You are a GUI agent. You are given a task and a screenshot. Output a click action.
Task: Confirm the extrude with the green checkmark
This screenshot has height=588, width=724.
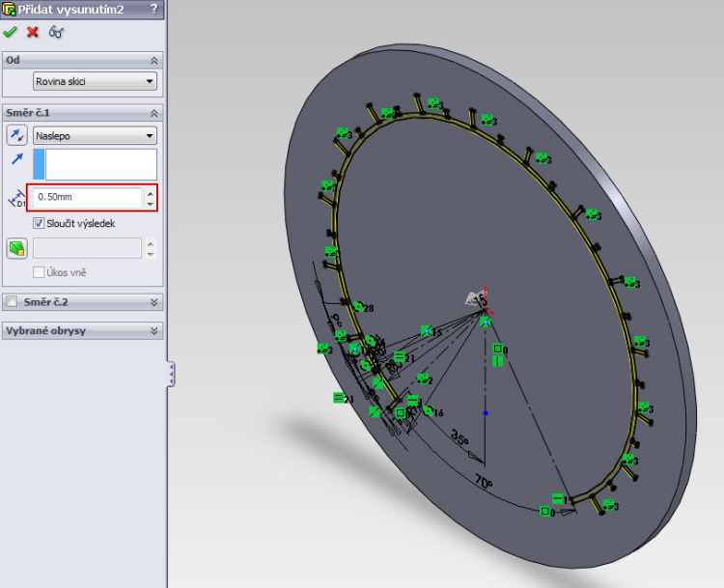tap(10, 32)
